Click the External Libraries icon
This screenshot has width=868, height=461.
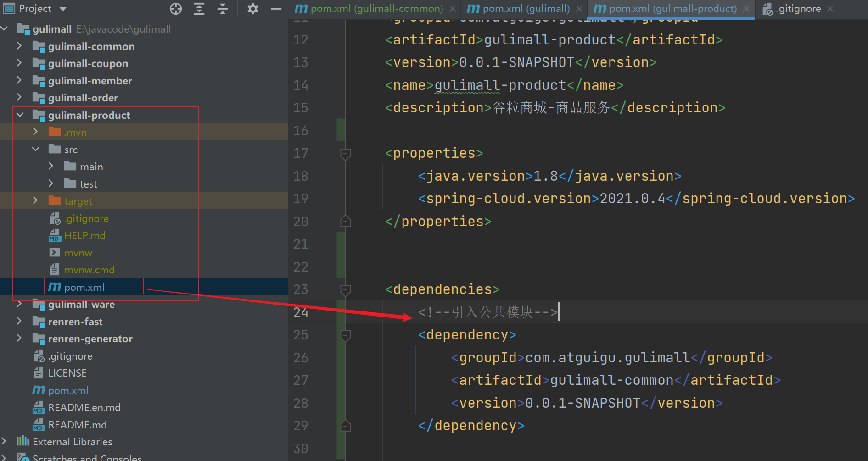click(23, 441)
